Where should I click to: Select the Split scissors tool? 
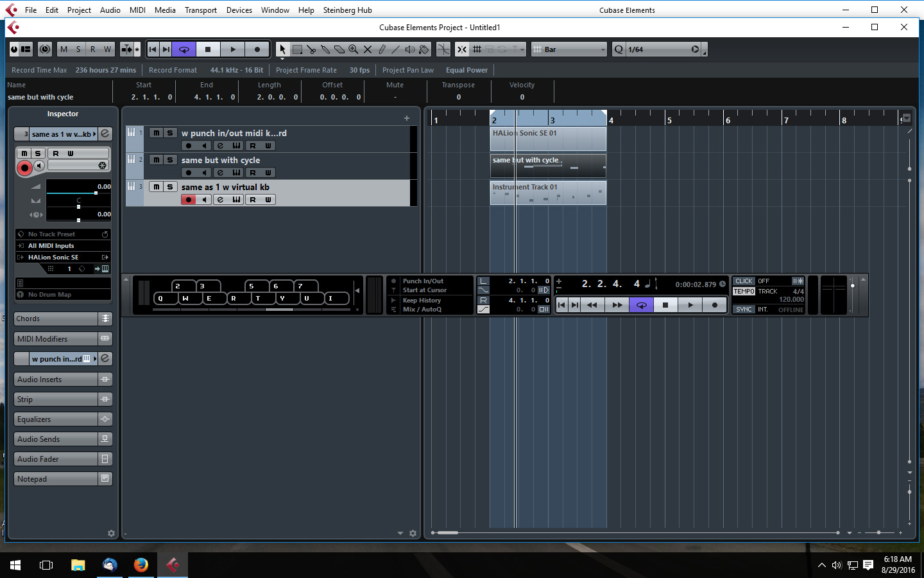311,49
